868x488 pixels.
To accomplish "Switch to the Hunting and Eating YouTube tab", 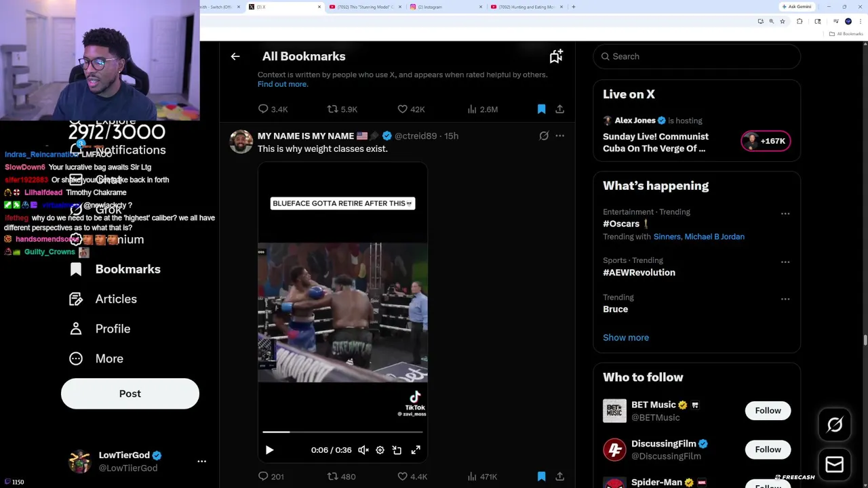I will click(527, 7).
